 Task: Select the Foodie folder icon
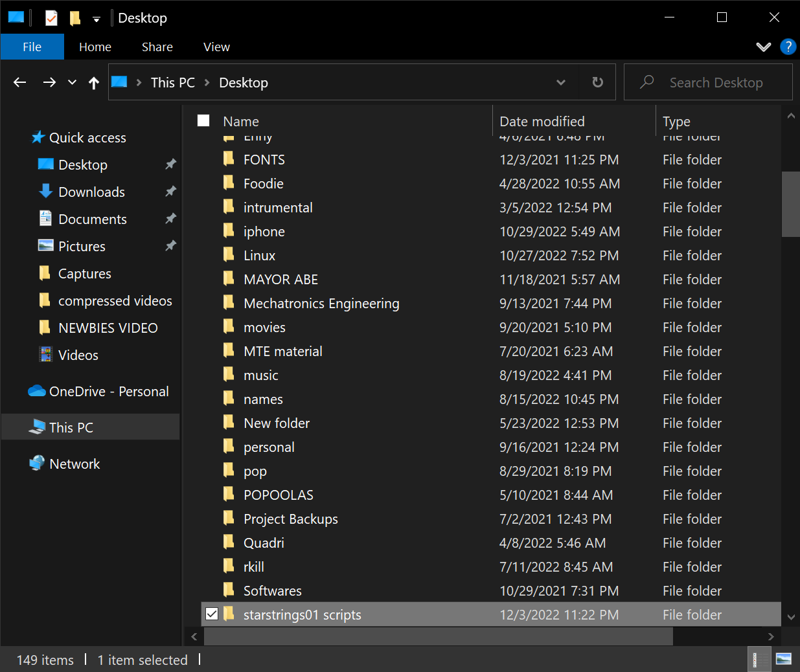[229, 183]
